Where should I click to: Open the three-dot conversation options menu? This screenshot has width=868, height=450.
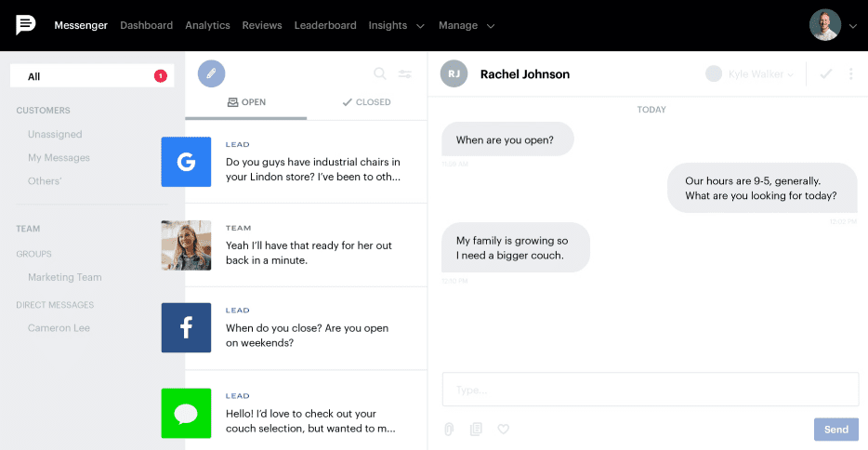[x=850, y=74]
